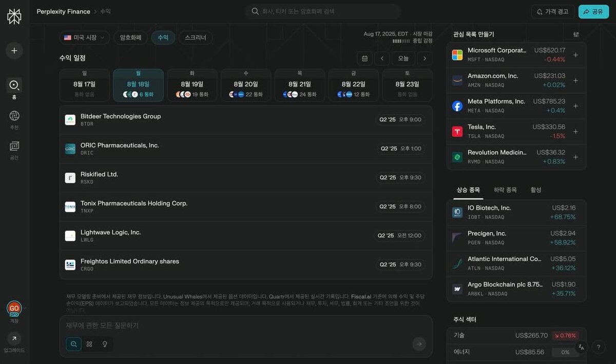616x364 pixels.
Task: Open the Spaces sidebar icon
Action: click(14, 146)
